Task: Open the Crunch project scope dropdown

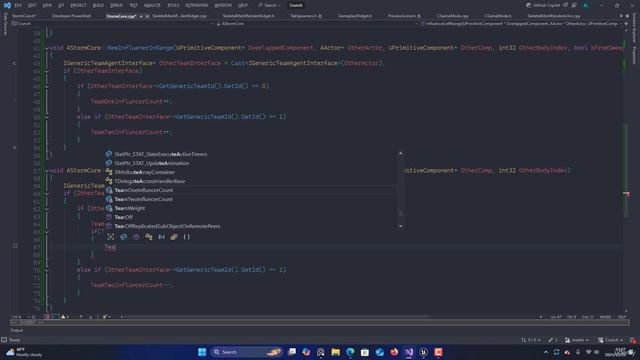Action: (x=112, y=24)
